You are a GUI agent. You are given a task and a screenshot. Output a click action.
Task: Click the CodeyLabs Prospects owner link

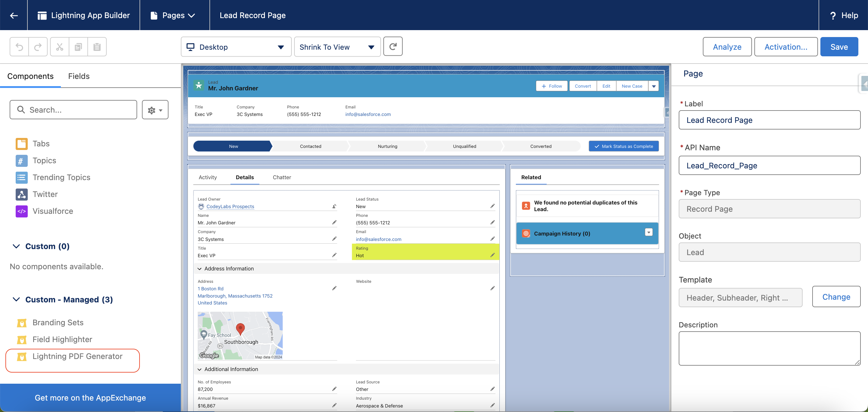coord(230,206)
